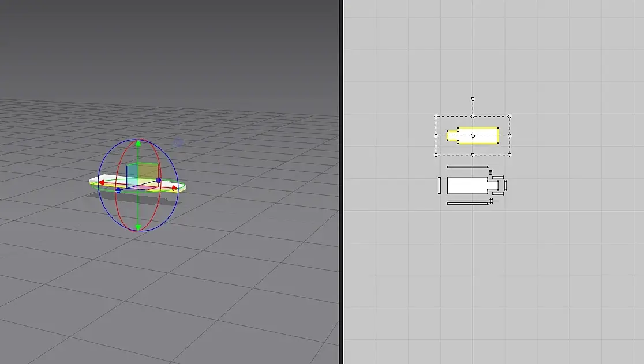Select the blue sphere handle at the front of the gizmo
The width and height of the screenshot is (644, 364).
(118, 190)
